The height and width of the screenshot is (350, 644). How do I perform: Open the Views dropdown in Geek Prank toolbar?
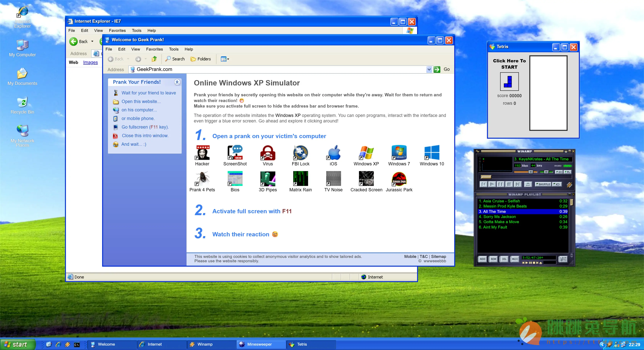tap(225, 59)
